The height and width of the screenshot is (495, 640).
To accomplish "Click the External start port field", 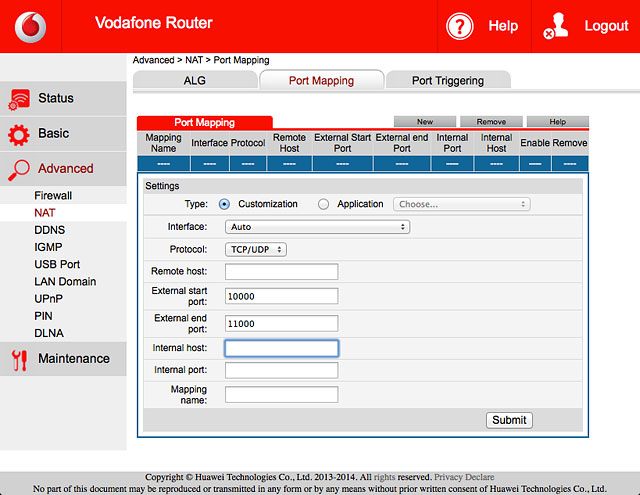I will 281,296.
